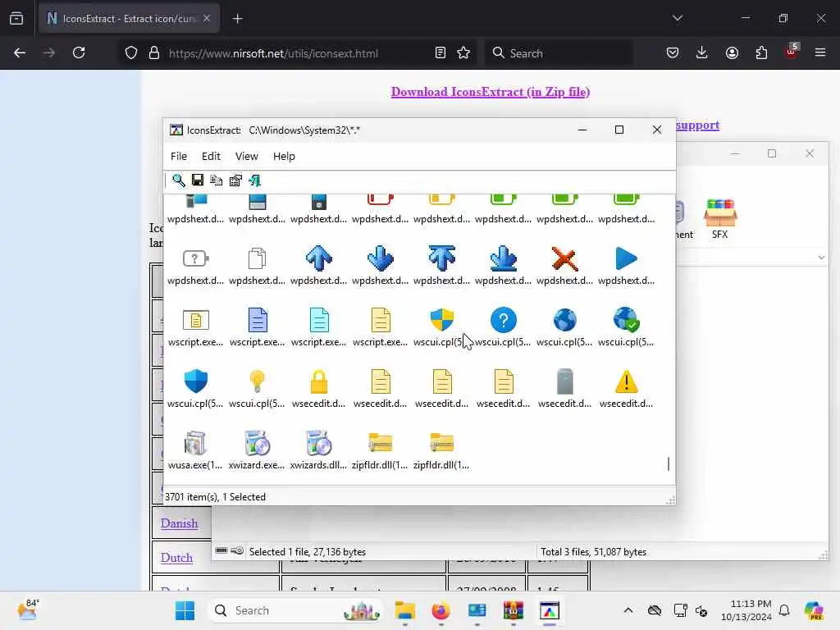Screen dimensions: 840x630
Task: Select the yellow-blue shield wscui.cpl icon
Action: pyautogui.click(x=442, y=320)
